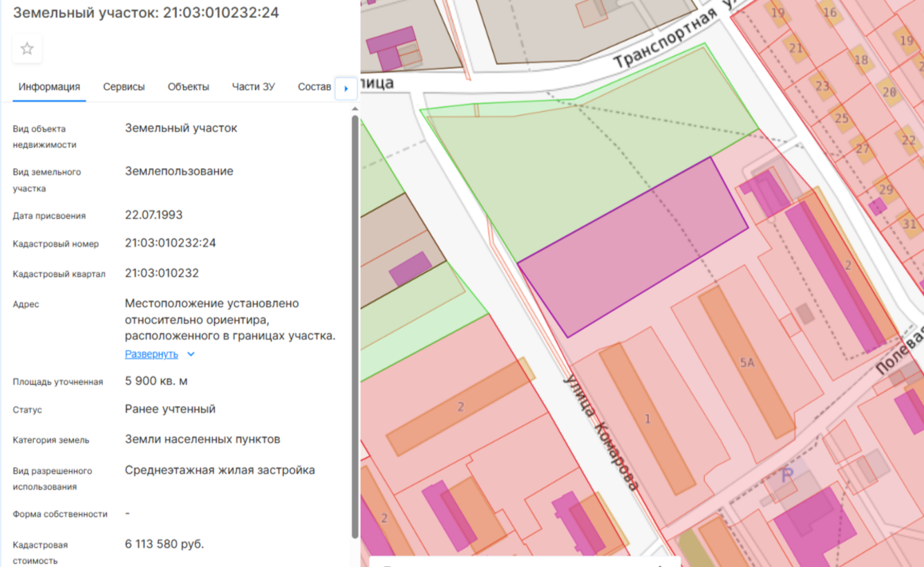Click the info panel vertical scrollbar
The image size is (924, 567).
[355, 325]
